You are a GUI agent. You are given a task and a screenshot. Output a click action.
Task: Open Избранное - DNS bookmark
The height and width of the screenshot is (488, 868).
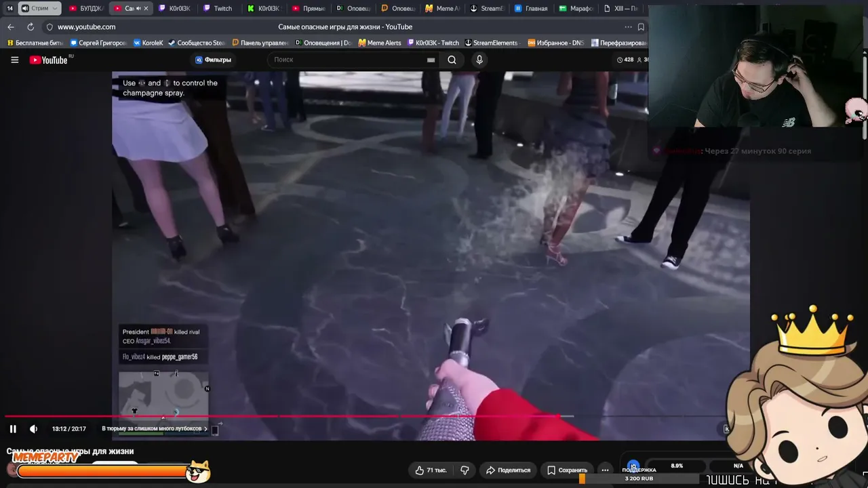click(x=555, y=43)
